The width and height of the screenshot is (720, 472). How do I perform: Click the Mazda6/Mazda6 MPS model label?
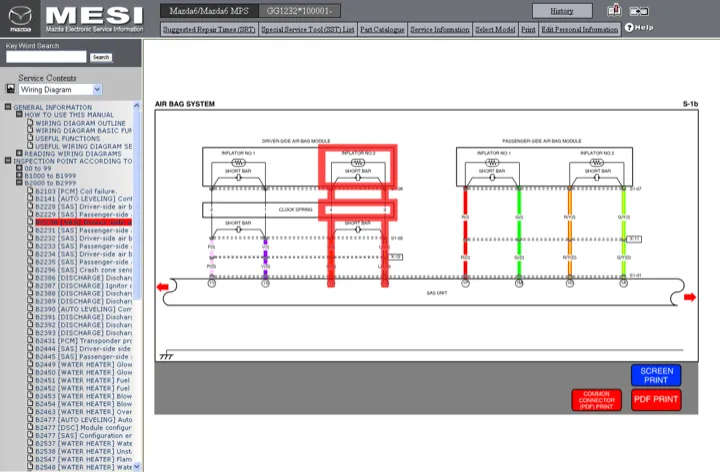pos(209,11)
